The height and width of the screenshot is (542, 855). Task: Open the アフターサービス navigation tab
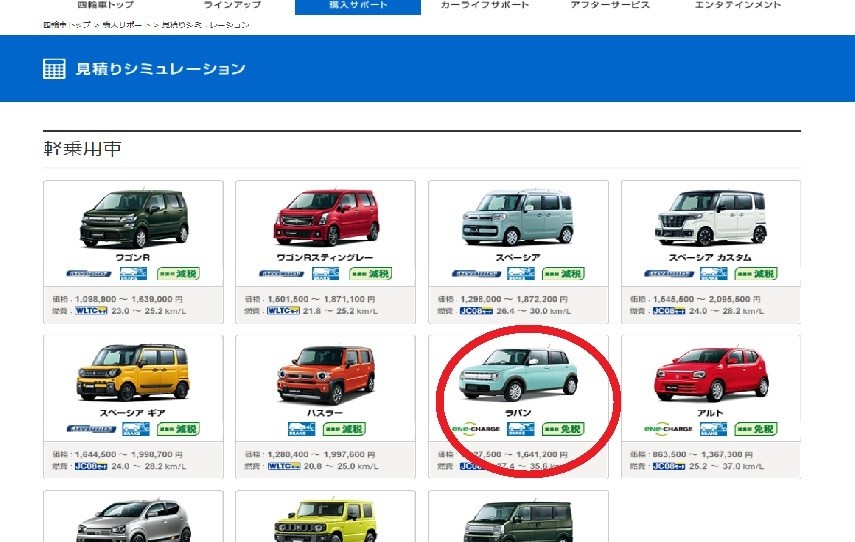(x=610, y=5)
